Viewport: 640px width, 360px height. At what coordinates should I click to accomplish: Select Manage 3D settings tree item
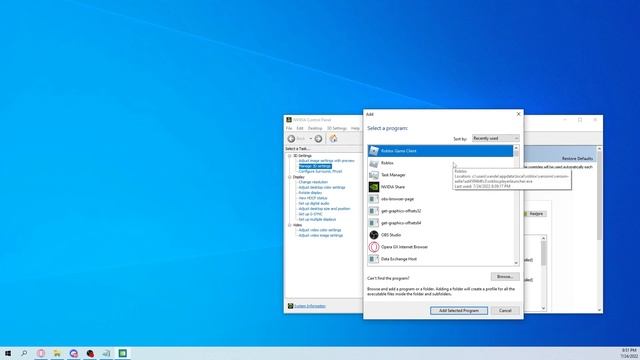(x=315, y=166)
